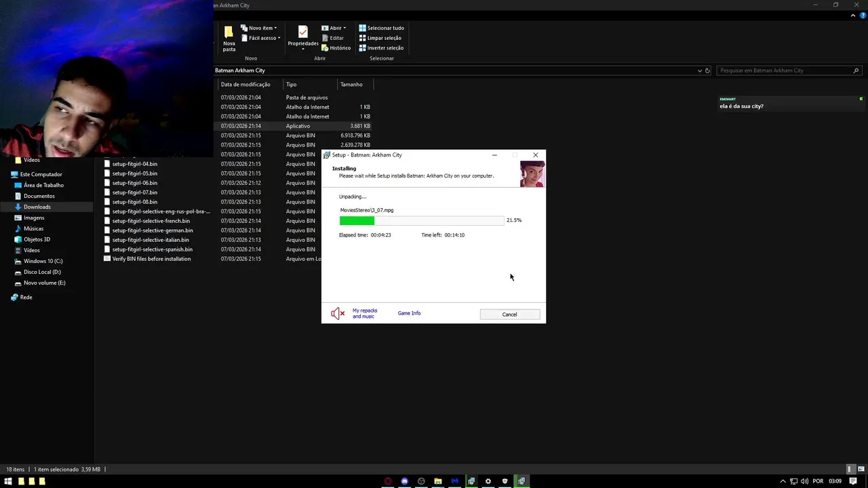Viewport: 868px width, 488px height.
Task: Sort by Tipo column header
Action: tap(292, 85)
